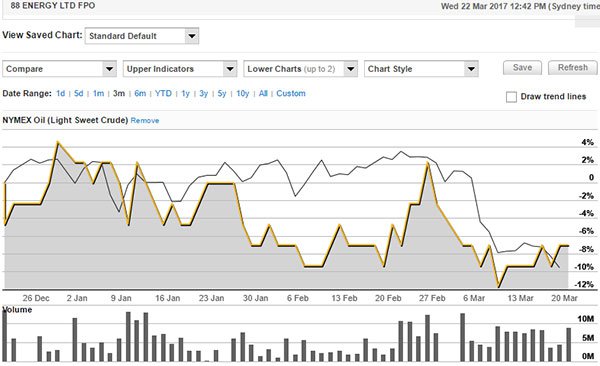Screen dimensions: 600x366
Task: Select the 5d date range
Action: tap(78, 93)
